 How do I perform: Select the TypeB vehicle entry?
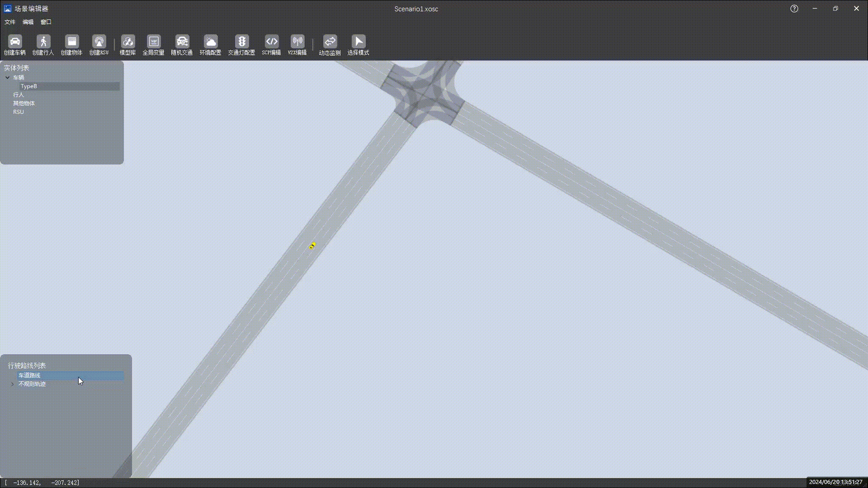click(29, 86)
